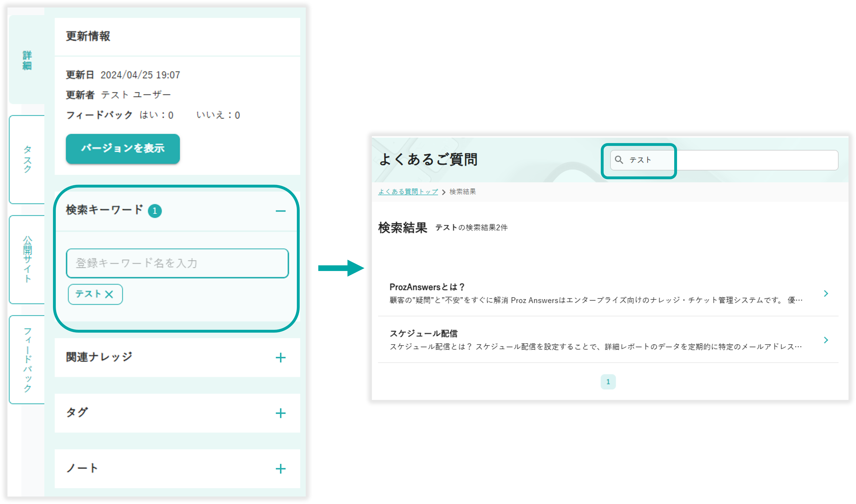Remove the テスト keyword tag
The height and width of the screenshot is (504, 856).
click(x=109, y=294)
